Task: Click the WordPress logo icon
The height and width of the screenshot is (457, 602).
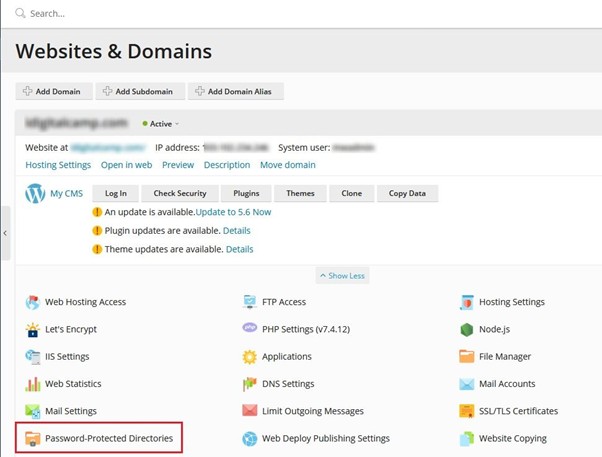Action: (36, 193)
